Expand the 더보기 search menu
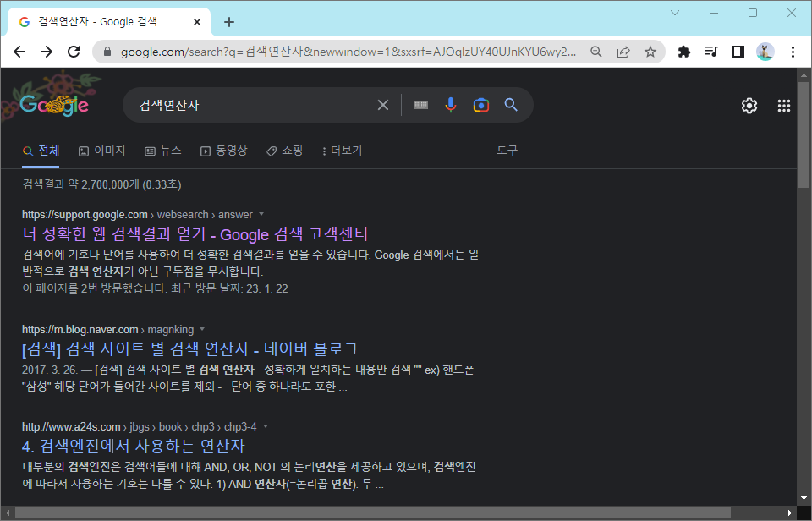Viewport: 812px width, 521px height. coord(343,151)
